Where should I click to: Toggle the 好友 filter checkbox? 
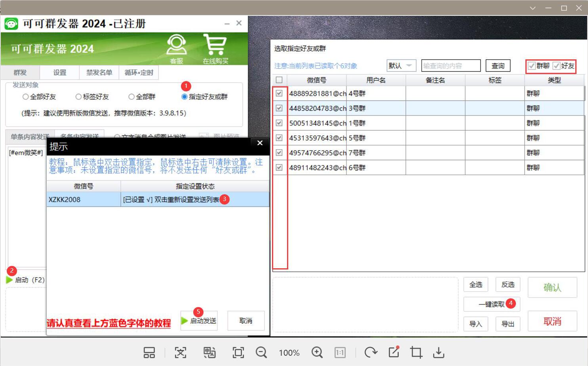556,66
